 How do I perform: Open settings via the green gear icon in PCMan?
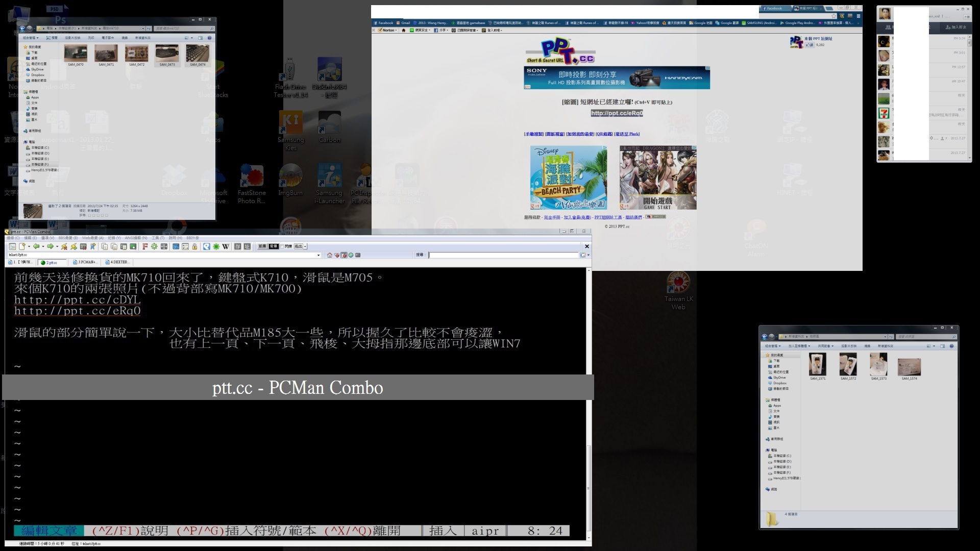coord(154,246)
